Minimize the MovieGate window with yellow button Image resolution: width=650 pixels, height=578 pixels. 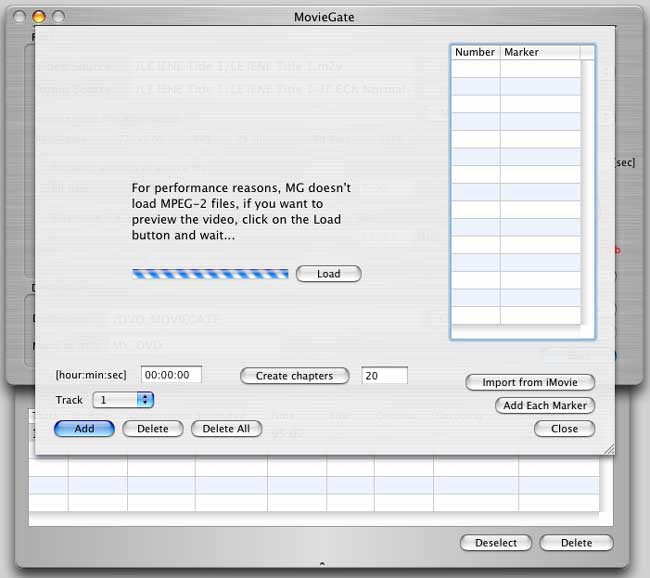(39, 17)
